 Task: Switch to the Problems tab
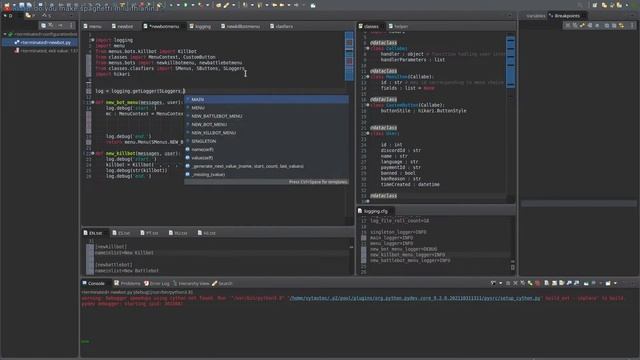127,283
